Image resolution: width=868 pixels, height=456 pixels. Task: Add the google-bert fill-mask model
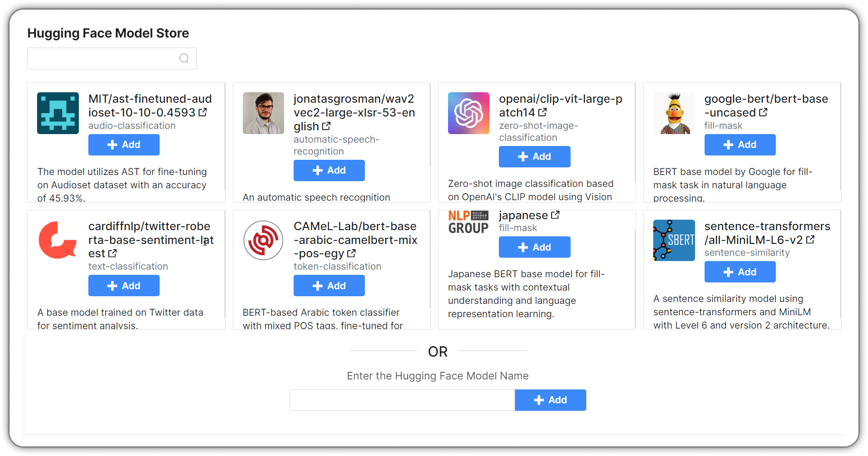click(740, 145)
